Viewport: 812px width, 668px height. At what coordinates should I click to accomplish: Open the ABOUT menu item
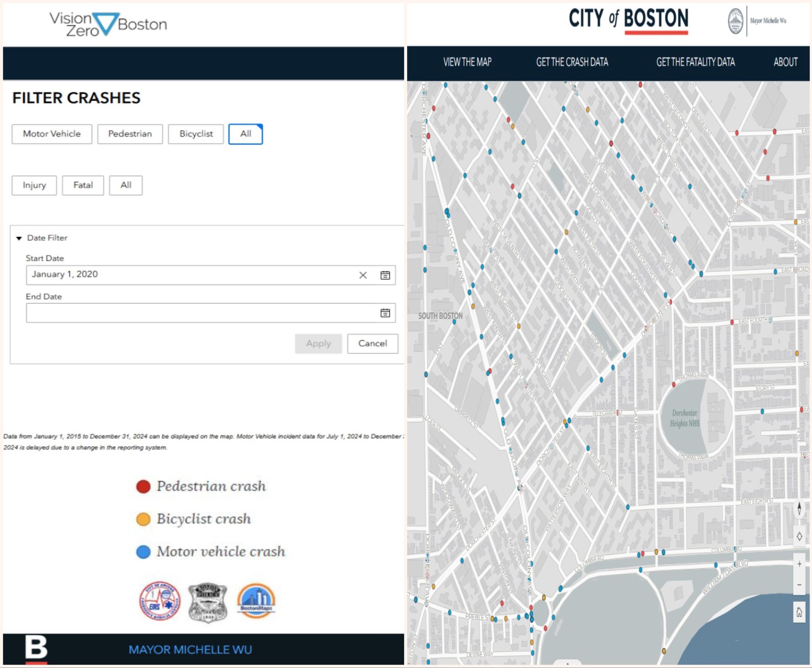[785, 62]
